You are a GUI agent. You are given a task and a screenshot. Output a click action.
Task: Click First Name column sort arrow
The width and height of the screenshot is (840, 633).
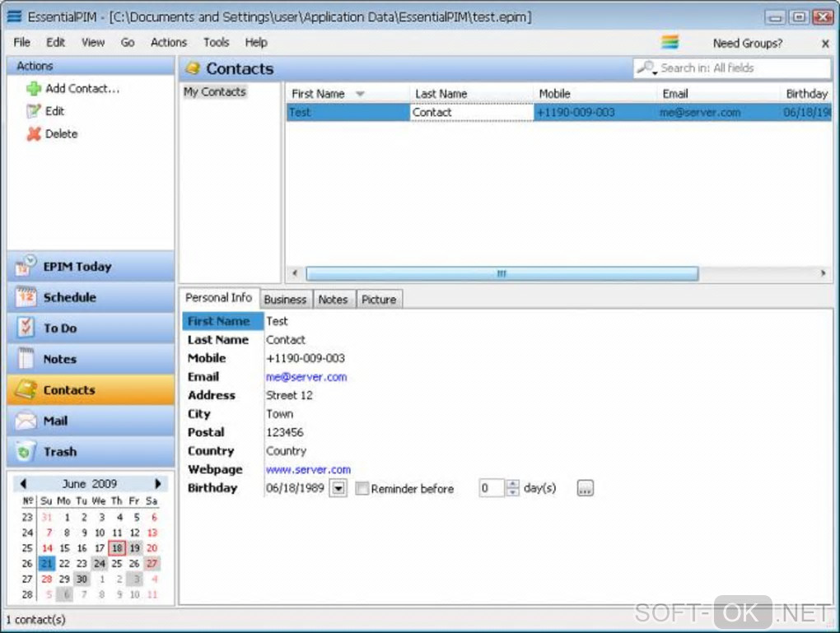[360, 94]
